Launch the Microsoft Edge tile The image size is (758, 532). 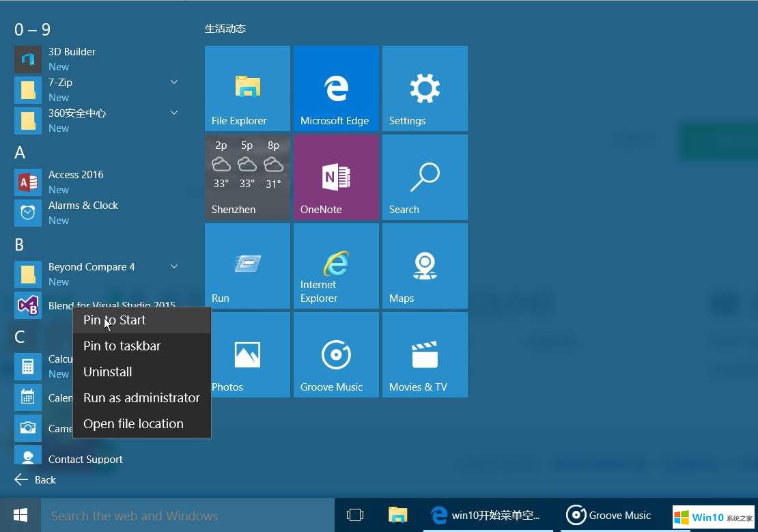point(336,89)
